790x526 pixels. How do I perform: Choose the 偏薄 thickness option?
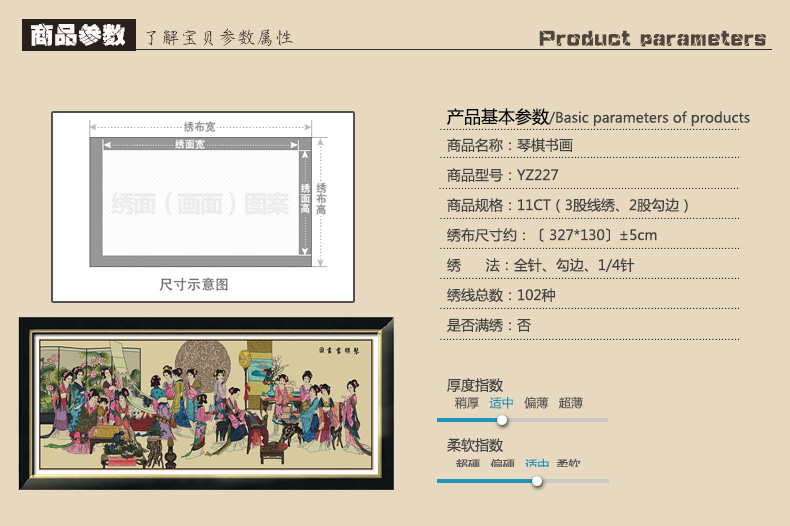pos(536,403)
